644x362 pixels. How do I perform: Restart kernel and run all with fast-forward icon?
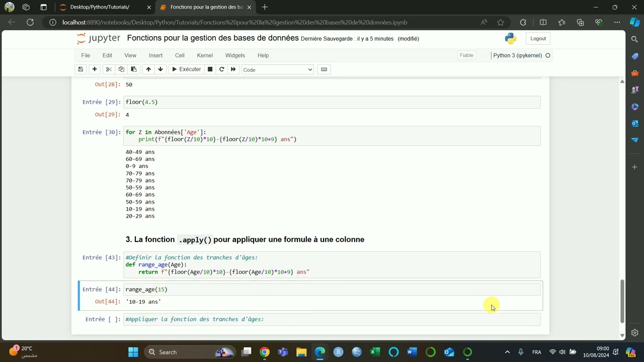coord(233,69)
